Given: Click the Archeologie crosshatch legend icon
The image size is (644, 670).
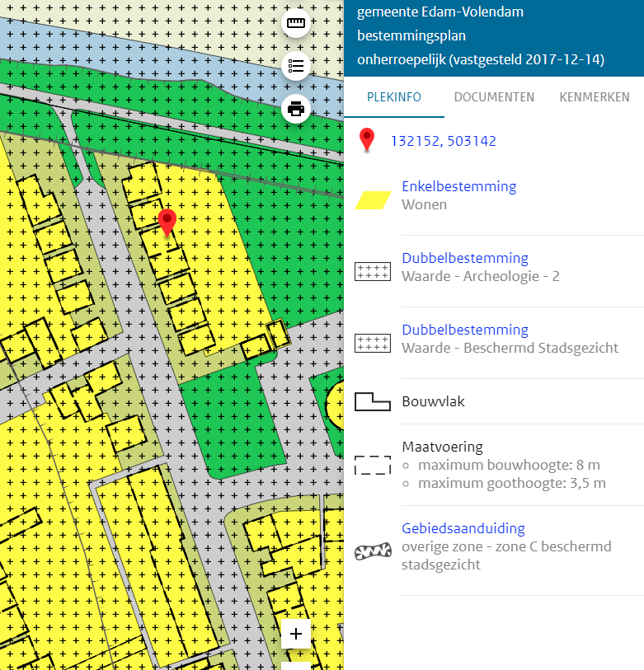Looking at the screenshot, I should pyautogui.click(x=373, y=271).
